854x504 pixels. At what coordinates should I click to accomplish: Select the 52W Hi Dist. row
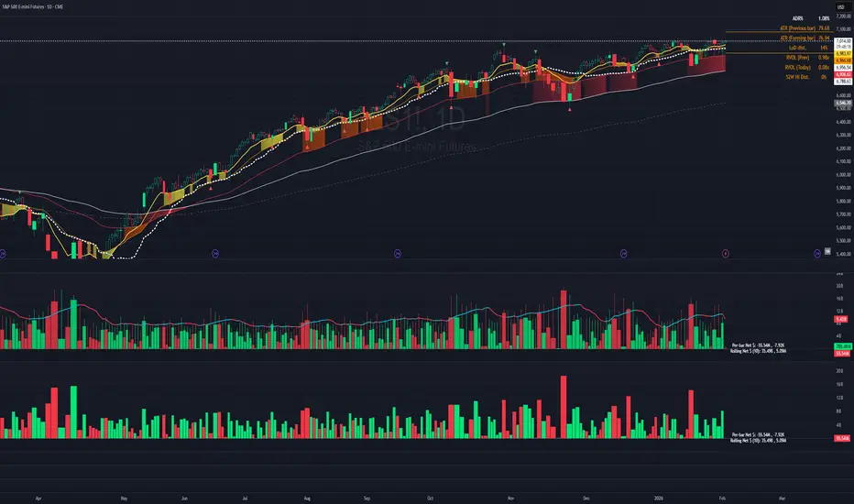(806, 77)
